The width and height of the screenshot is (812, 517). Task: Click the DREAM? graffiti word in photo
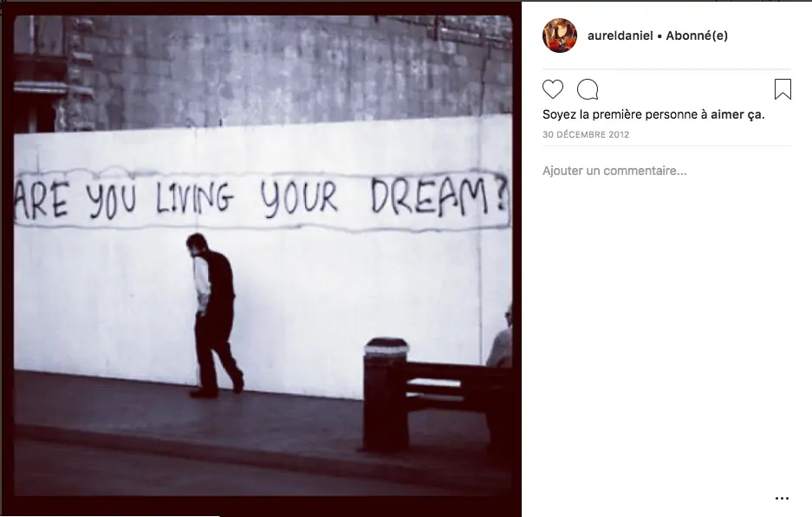pos(438,197)
